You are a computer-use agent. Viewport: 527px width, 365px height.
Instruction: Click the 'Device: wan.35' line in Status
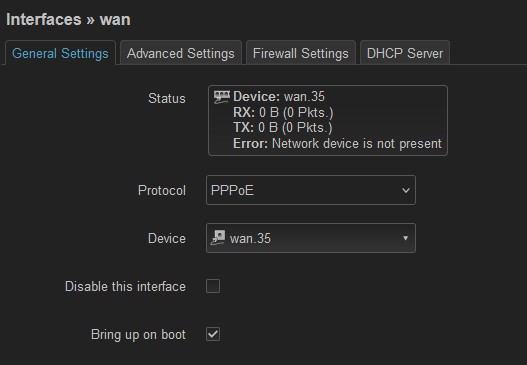pyautogui.click(x=279, y=97)
